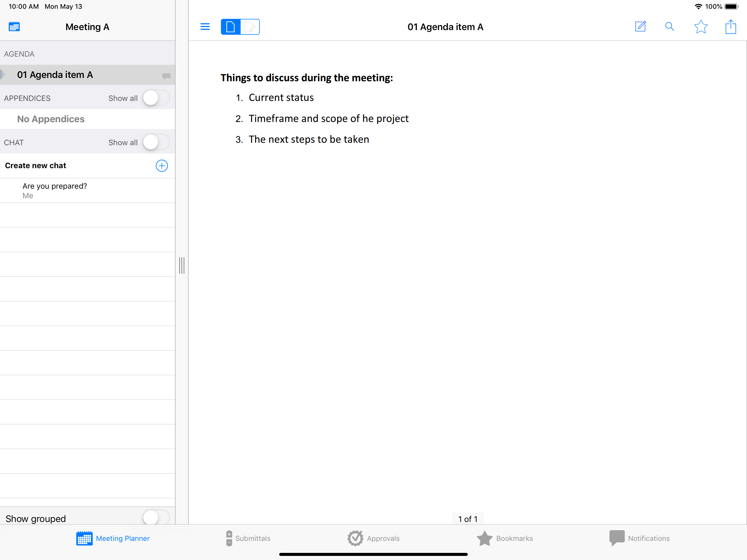Tap the battery indicator in status bar
This screenshot has width=747, height=560.
coord(731,6)
